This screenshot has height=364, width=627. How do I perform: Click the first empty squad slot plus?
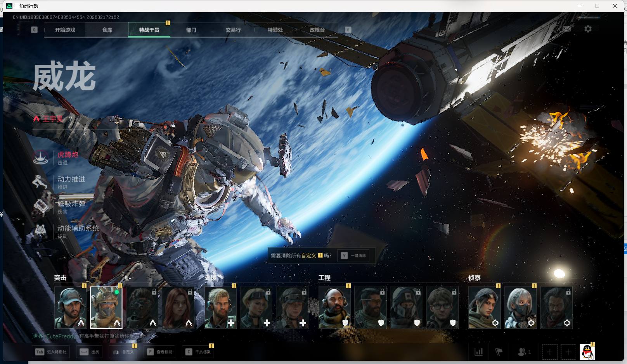coord(549,352)
